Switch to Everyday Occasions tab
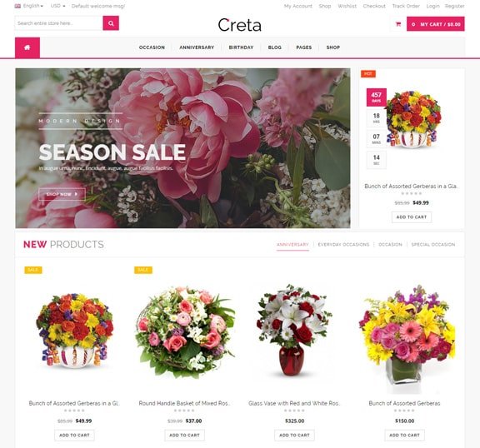 (x=343, y=244)
